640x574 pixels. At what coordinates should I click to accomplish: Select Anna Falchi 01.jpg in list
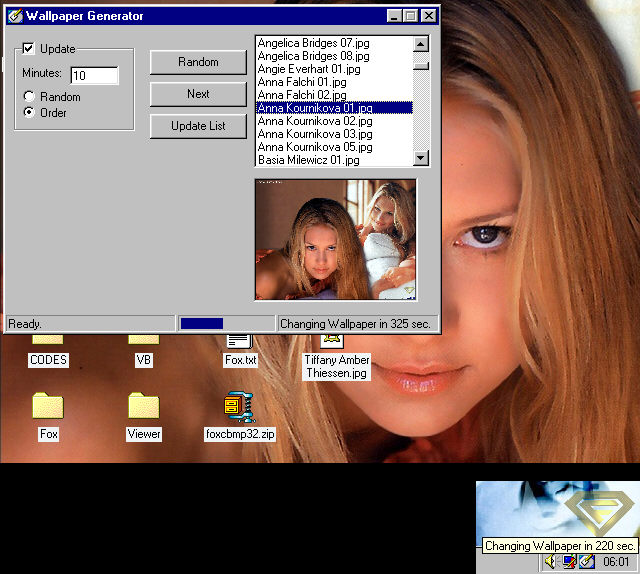[x=334, y=82]
